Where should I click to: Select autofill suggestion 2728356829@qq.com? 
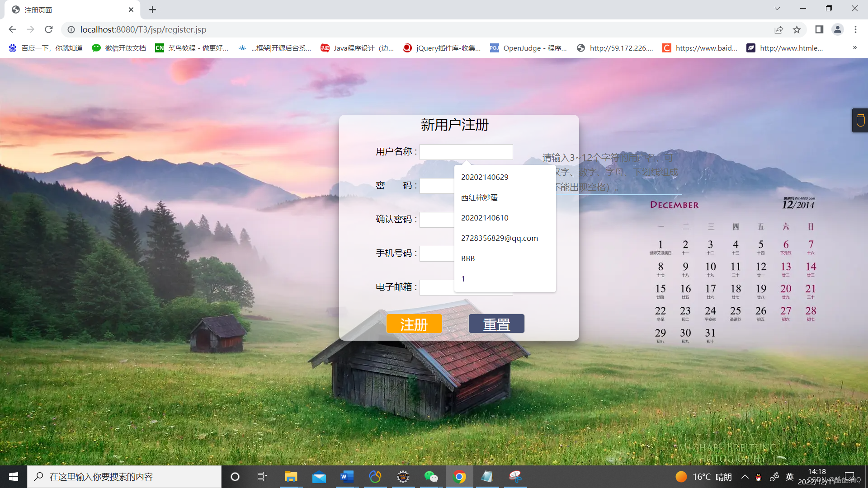[499, 238]
